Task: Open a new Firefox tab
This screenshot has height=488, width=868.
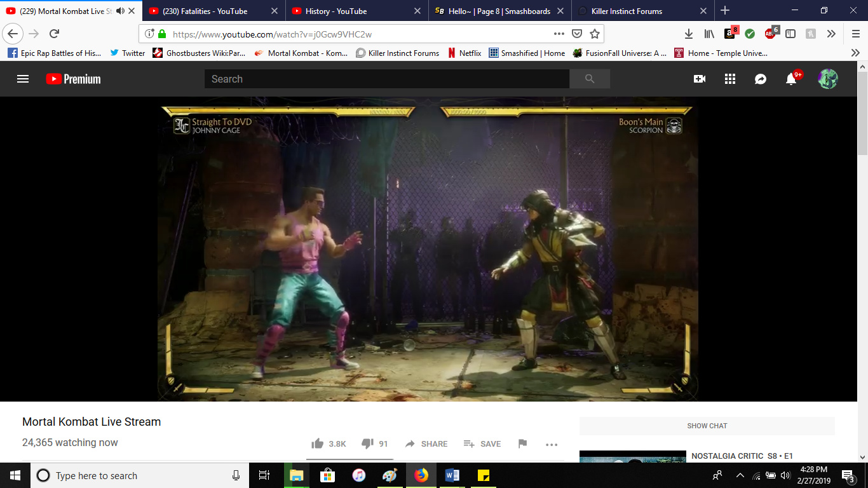Action: pos(725,11)
